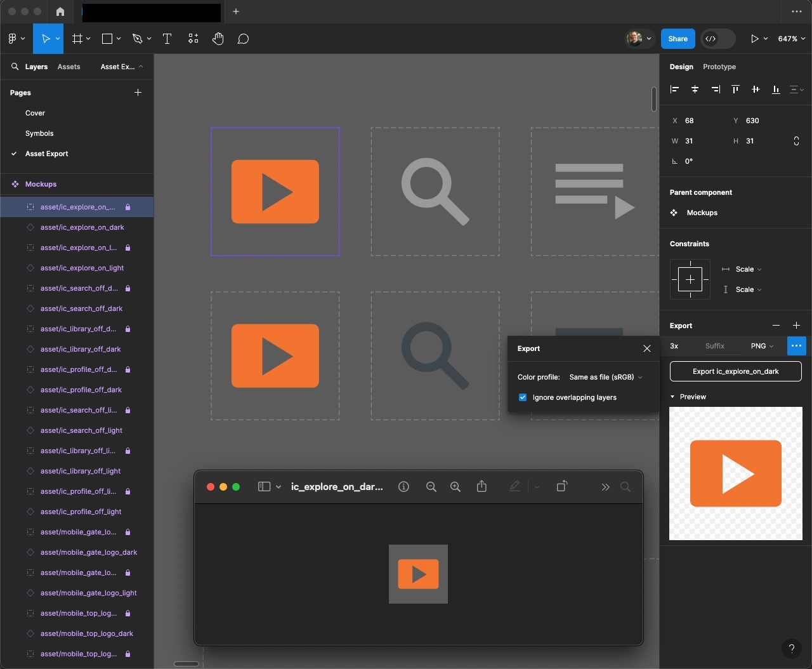Click Align right icon
The image size is (812, 669).
pos(715,89)
